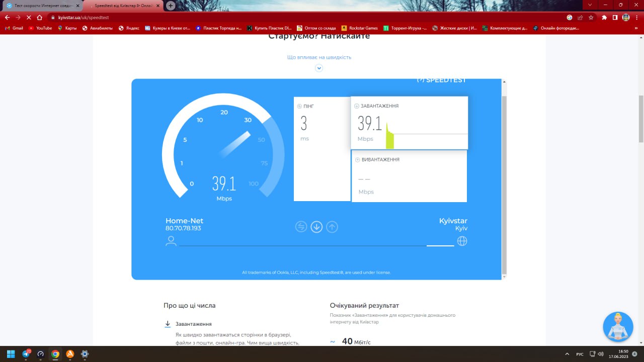644x362 pixels.
Task: Click the Google icon in the address bar
Action: (x=570, y=17)
